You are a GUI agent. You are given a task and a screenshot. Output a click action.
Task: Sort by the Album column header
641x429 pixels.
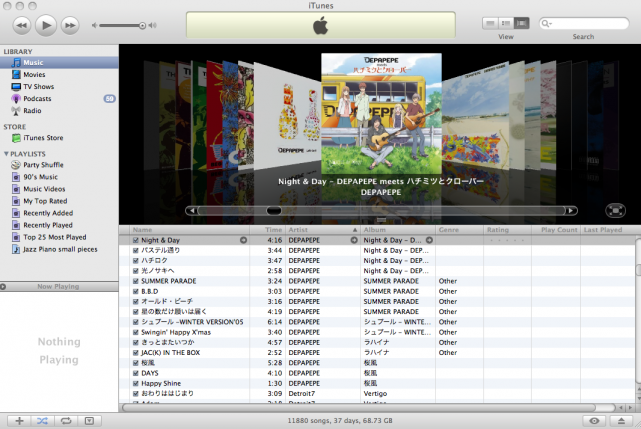[x=398, y=230]
